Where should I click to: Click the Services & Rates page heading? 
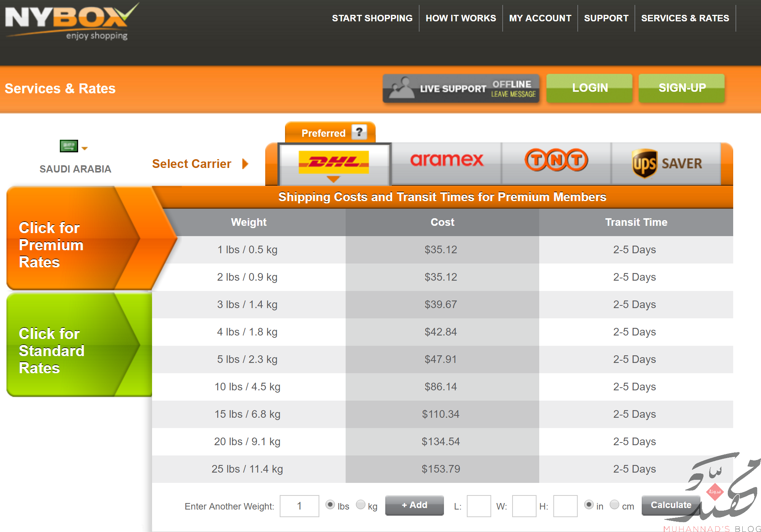coord(60,88)
